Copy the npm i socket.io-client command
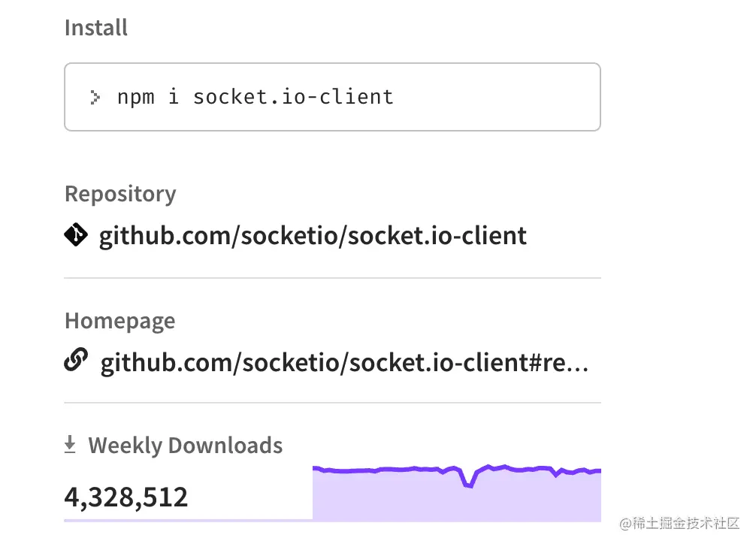Image resolution: width=756 pixels, height=547 pixels. 256,97
